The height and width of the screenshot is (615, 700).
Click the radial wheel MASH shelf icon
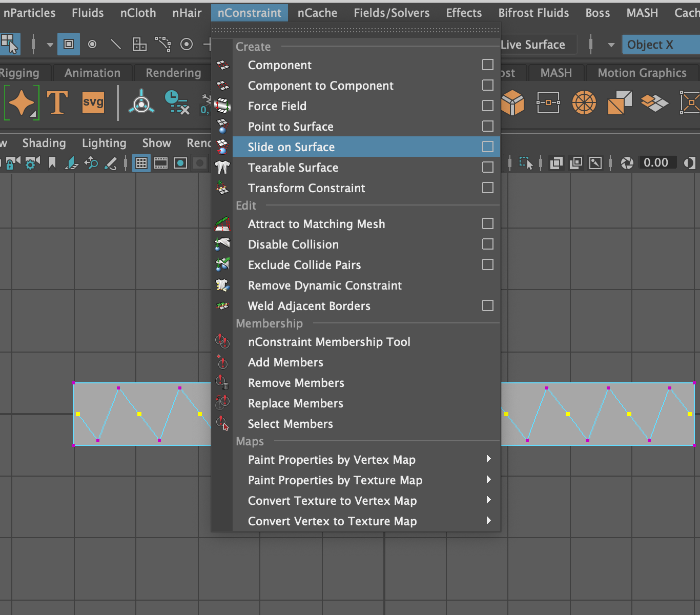(x=584, y=102)
